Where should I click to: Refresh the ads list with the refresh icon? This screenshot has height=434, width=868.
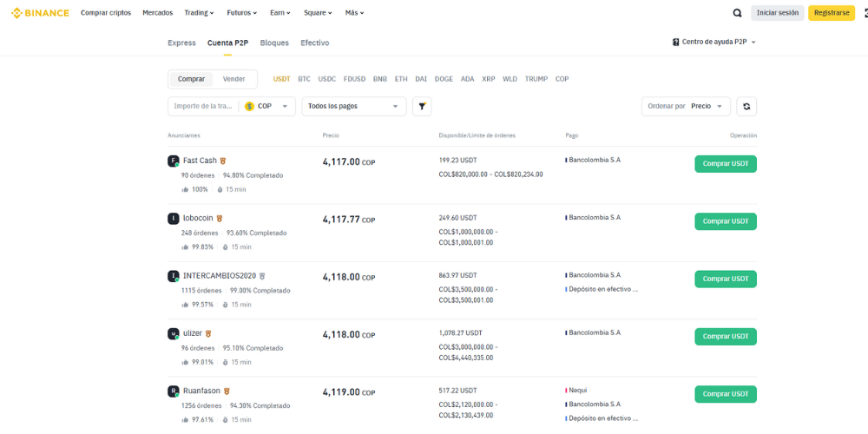coord(746,106)
